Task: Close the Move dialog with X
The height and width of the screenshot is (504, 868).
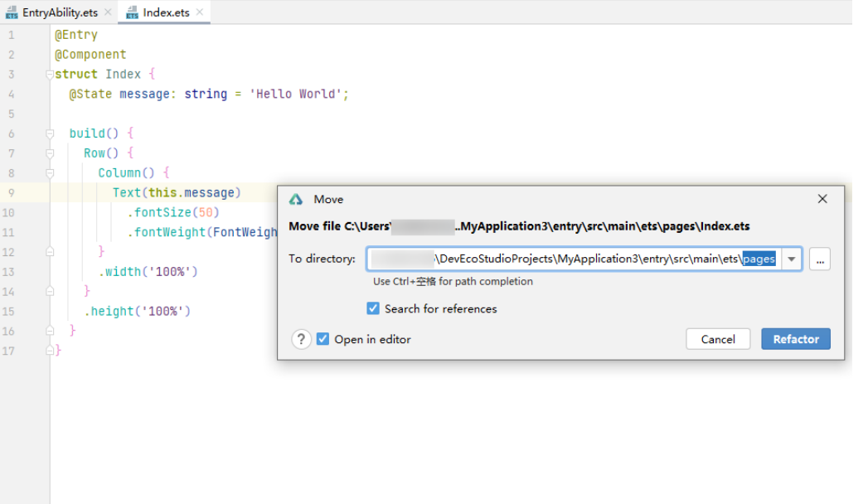Action: (x=822, y=199)
